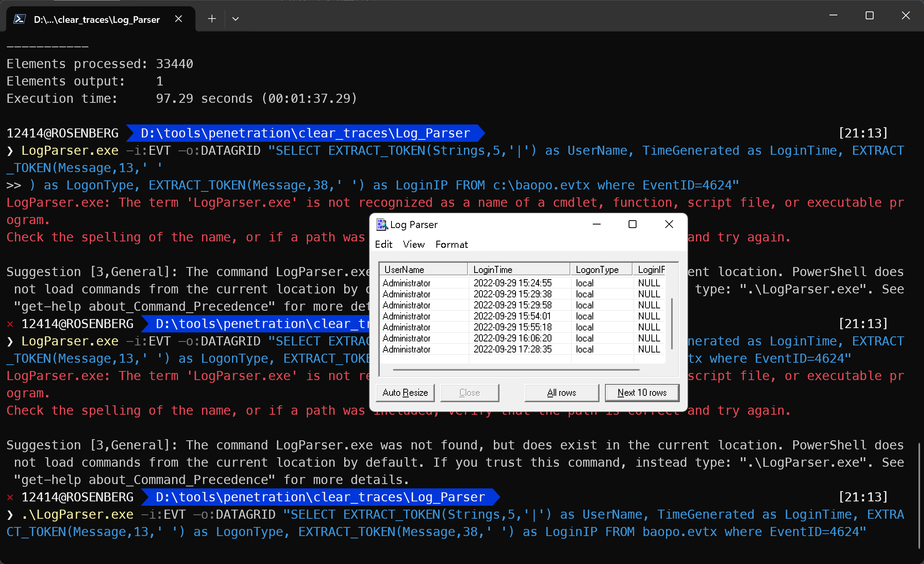
Task: Close the Log_Parser terminal tab
Action: [178, 19]
